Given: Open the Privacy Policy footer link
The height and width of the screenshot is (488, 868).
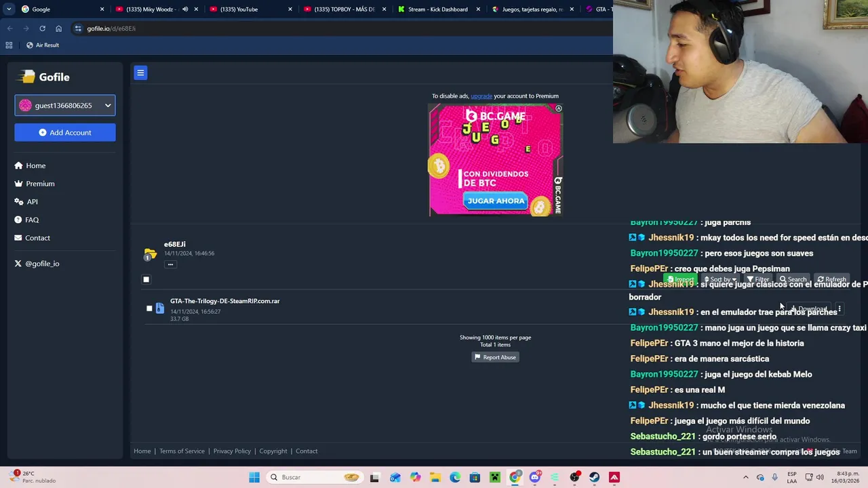Looking at the screenshot, I should pos(232,451).
